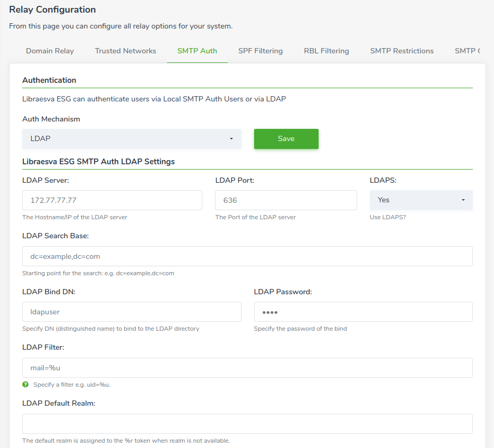Click the 'Specify DN (distinguished name)' hint text
Screen dimensions: 494x448
(110, 329)
